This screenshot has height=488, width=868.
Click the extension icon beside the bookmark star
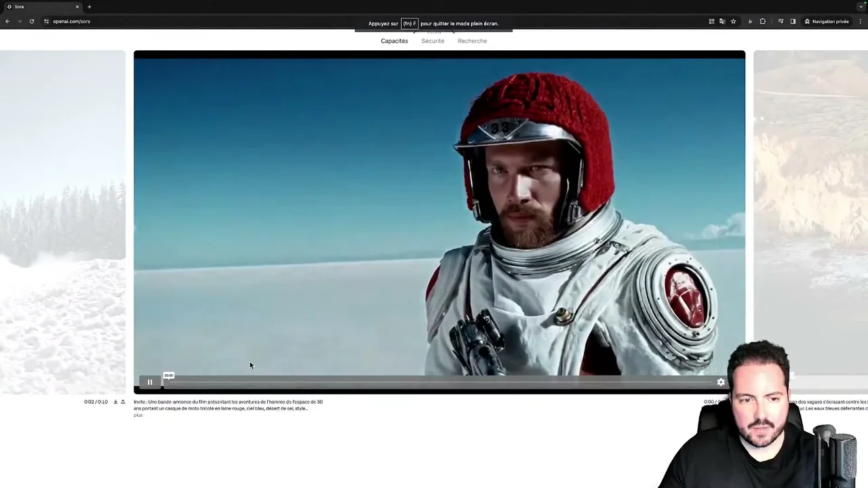pyautogui.click(x=750, y=22)
